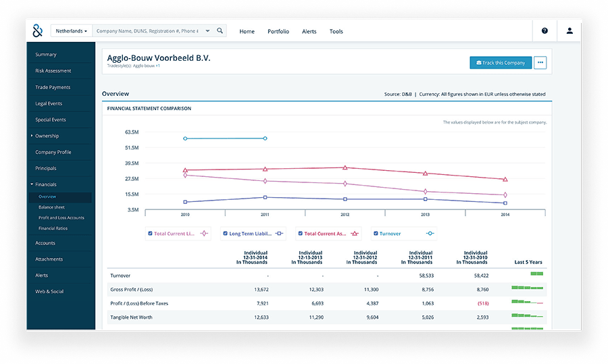Open Special Events in the sidebar
This screenshot has height=364, width=608.
click(51, 120)
